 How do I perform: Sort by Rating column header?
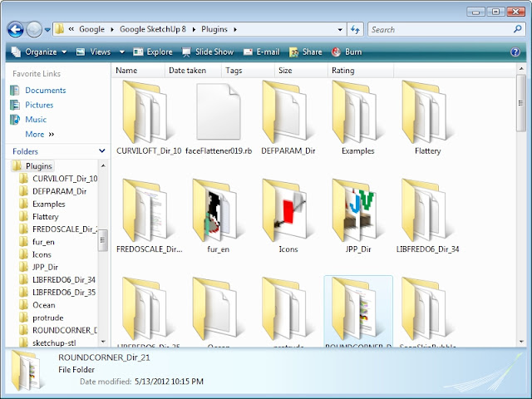(361, 71)
